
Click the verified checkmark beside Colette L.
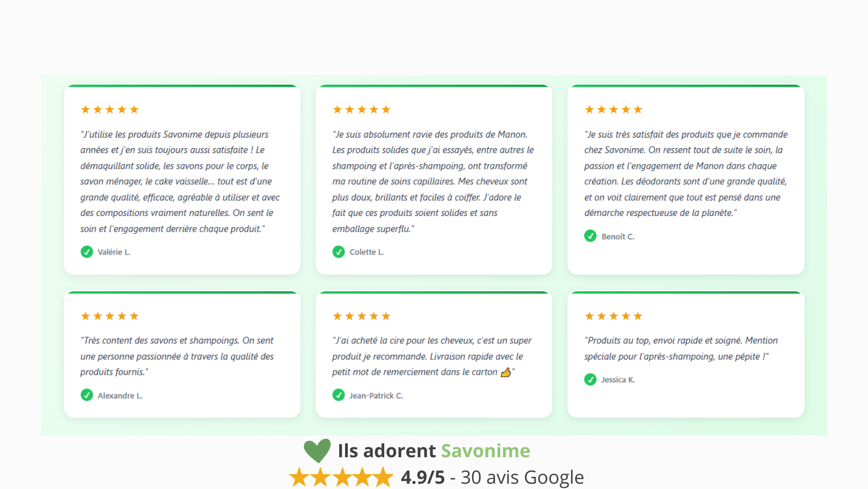click(339, 252)
